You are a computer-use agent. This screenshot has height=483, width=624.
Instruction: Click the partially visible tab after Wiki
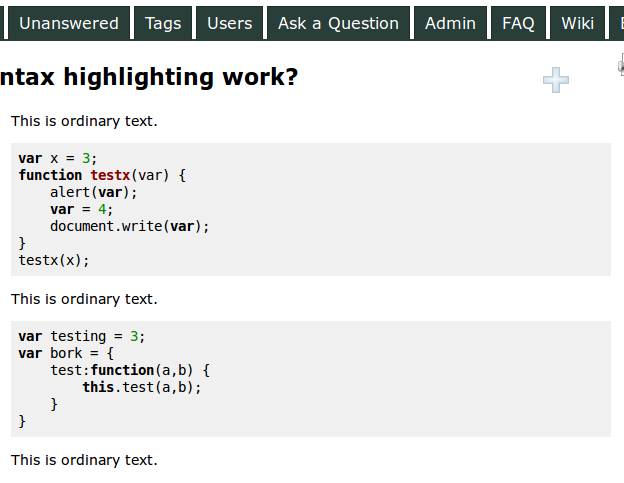coord(617,23)
